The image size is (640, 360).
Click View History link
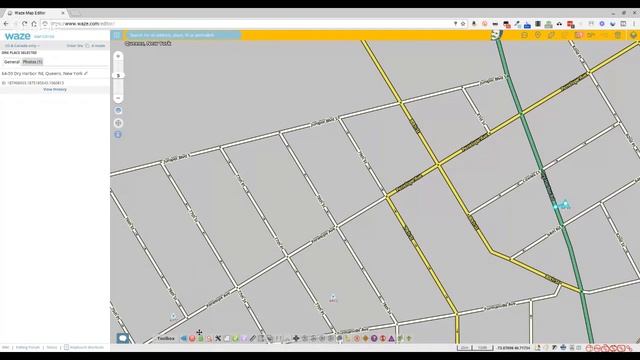pyautogui.click(x=55, y=89)
